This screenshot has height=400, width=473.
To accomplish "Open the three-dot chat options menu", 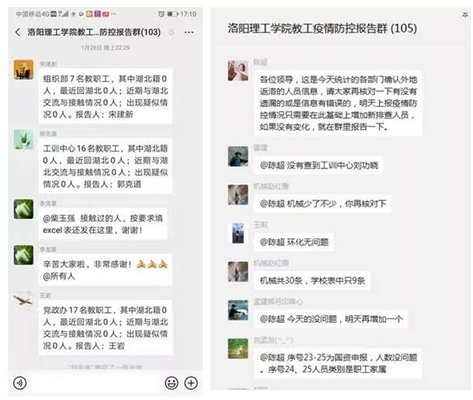I will 189,32.
